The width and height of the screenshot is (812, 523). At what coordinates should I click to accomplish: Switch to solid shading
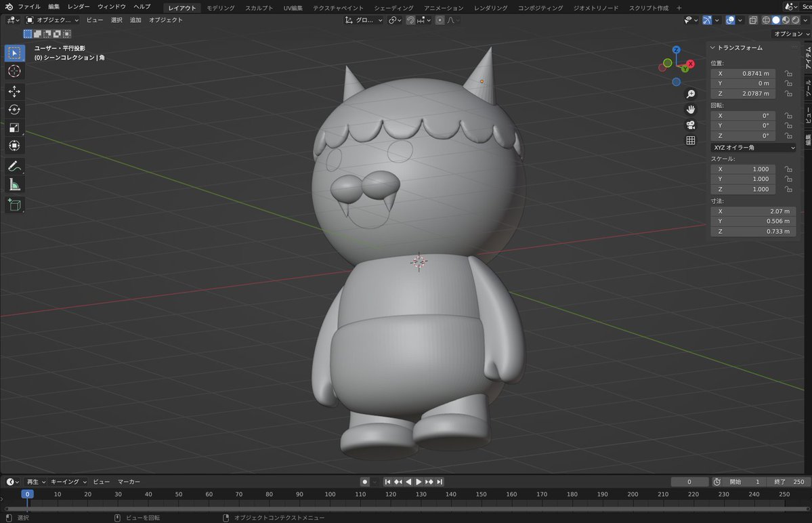[775, 20]
